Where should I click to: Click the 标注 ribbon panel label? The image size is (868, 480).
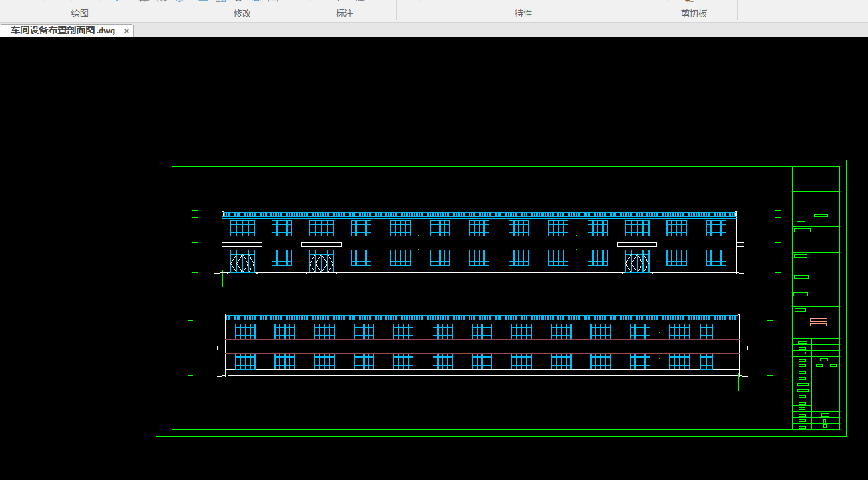[x=345, y=13]
